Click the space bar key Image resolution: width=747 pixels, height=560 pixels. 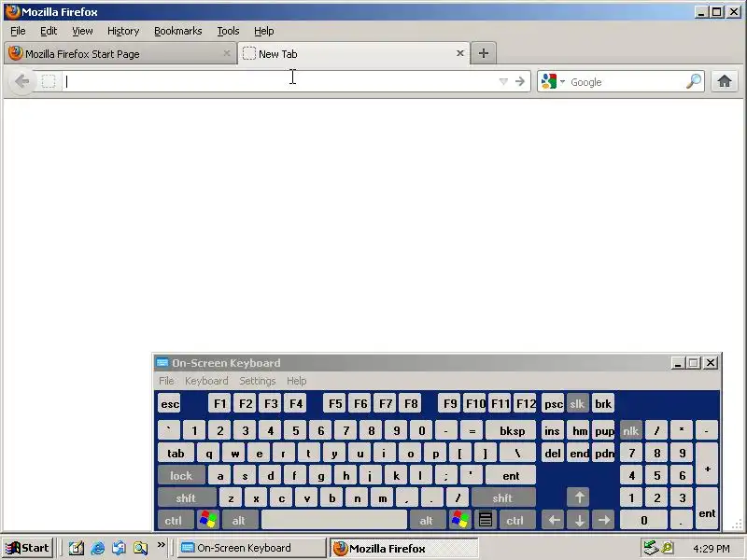[x=334, y=521]
